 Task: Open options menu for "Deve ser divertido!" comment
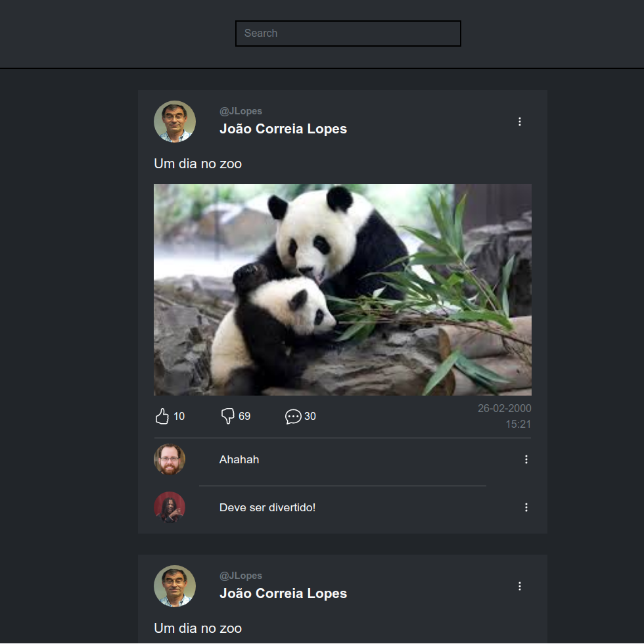click(x=526, y=507)
